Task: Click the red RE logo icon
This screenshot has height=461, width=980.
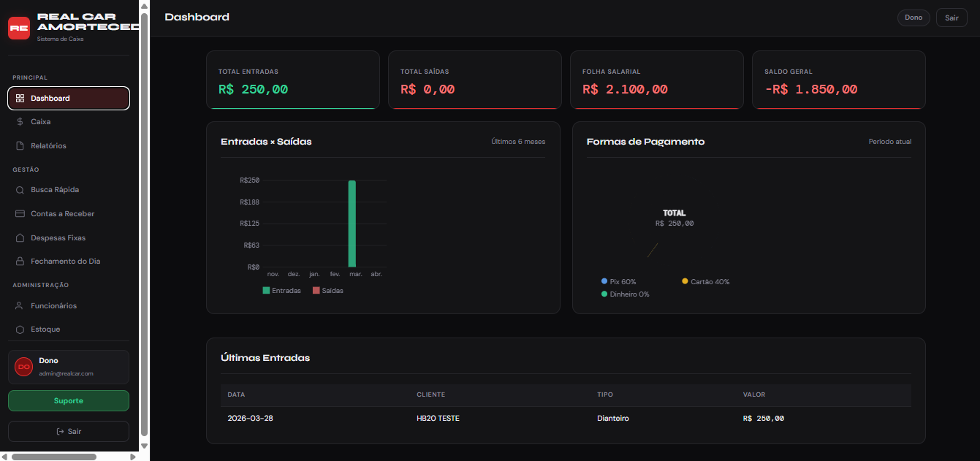Action: point(19,28)
